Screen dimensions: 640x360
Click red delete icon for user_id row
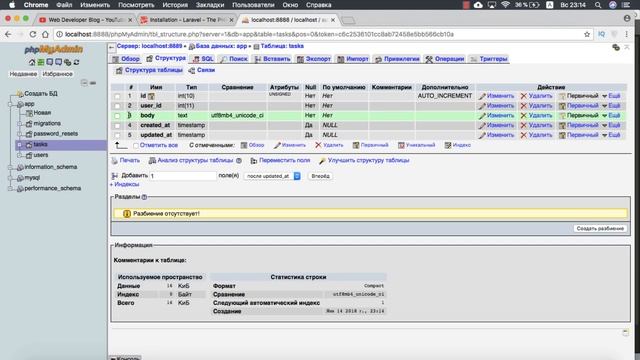[524, 106]
